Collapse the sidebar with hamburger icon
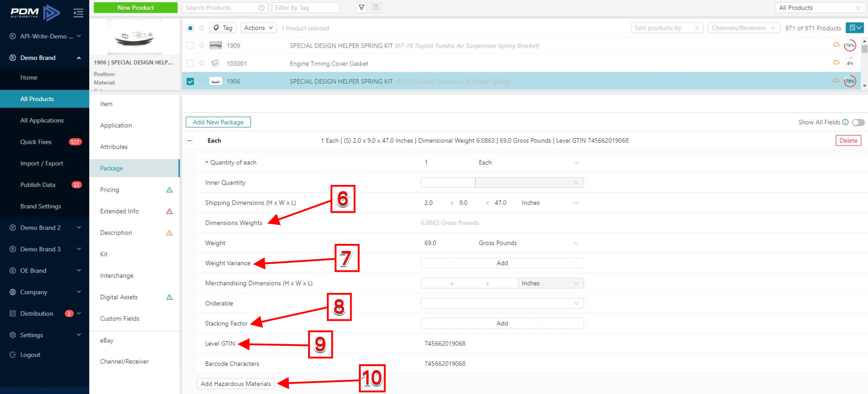868x394 pixels. point(78,13)
